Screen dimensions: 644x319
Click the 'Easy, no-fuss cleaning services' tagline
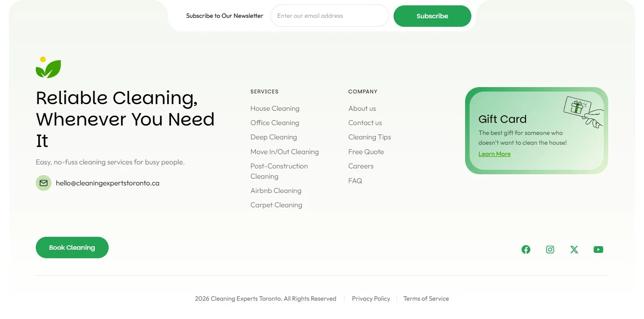click(x=110, y=162)
